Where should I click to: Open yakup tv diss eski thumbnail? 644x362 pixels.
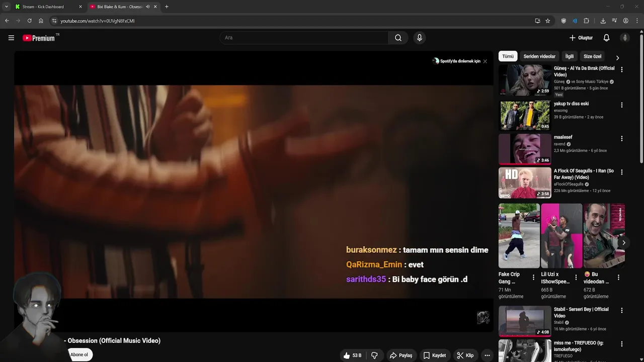coord(525,115)
